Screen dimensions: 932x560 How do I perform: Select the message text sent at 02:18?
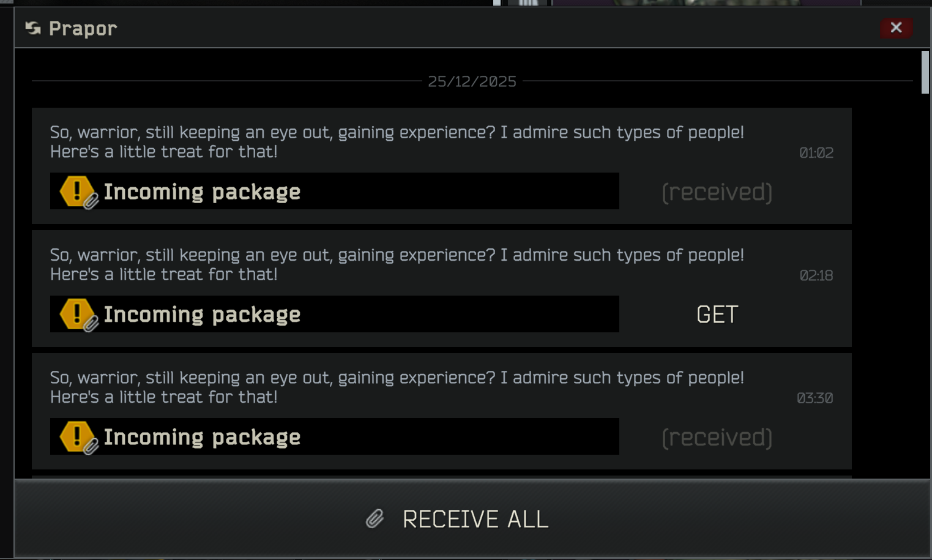coord(397,264)
